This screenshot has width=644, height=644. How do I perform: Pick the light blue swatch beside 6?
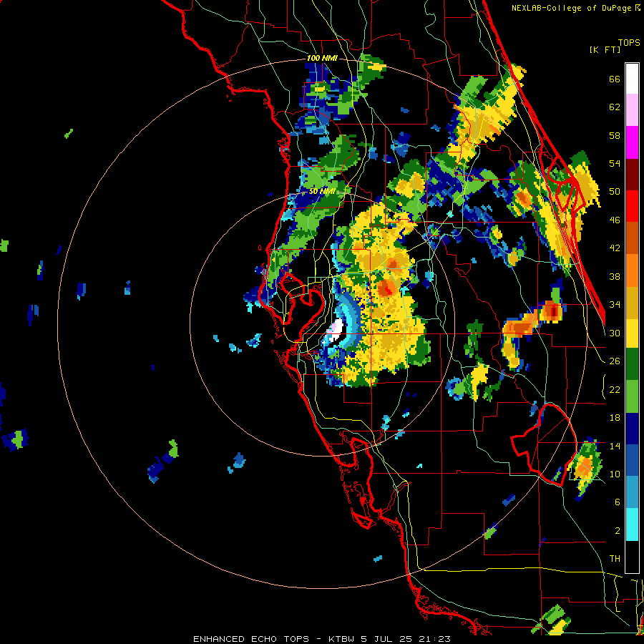[632, 492]
